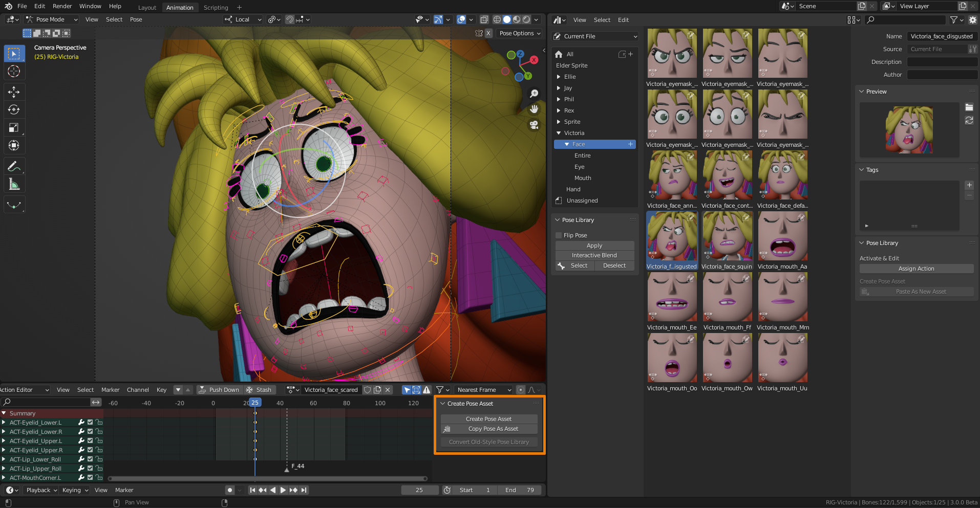The image size is (980, 508).
Task: Apply the selected pose with Apply button
Action: 594,245
